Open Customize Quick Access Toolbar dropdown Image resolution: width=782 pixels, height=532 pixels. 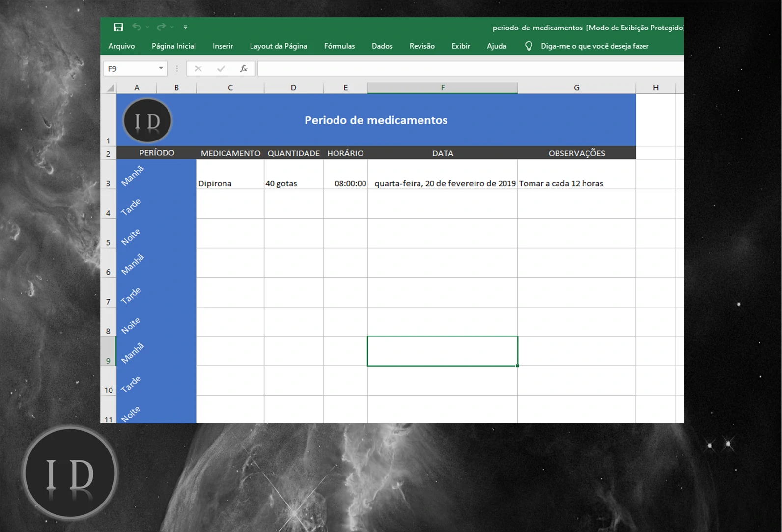click(x=185, y=28)
